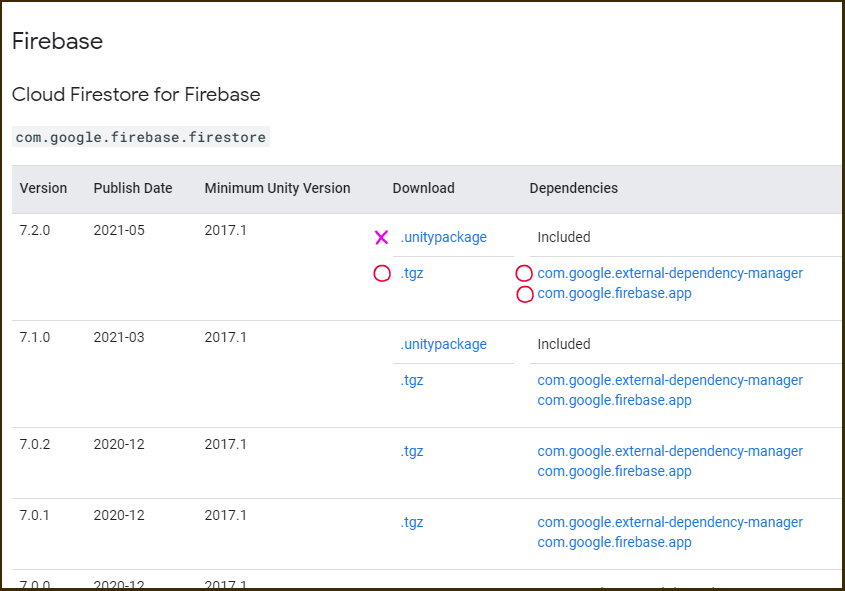Click the com.google.firebase.firestore package name
The width and height of the screenshot is (845, 591).
coord(141,137)
